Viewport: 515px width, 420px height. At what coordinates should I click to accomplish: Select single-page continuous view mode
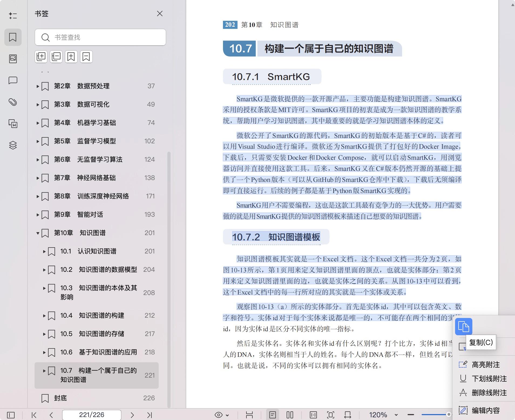273,415
